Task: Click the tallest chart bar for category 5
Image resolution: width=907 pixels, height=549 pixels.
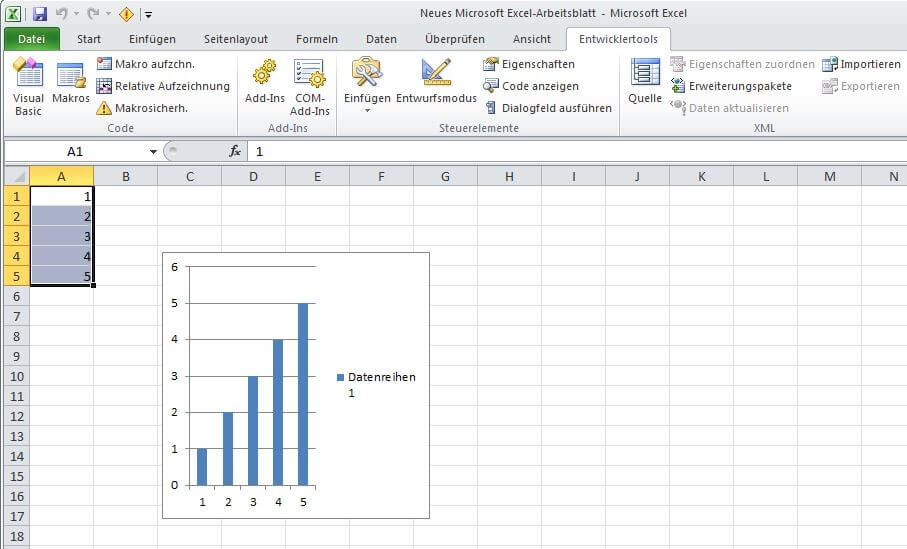Action: tap(303, 394)
